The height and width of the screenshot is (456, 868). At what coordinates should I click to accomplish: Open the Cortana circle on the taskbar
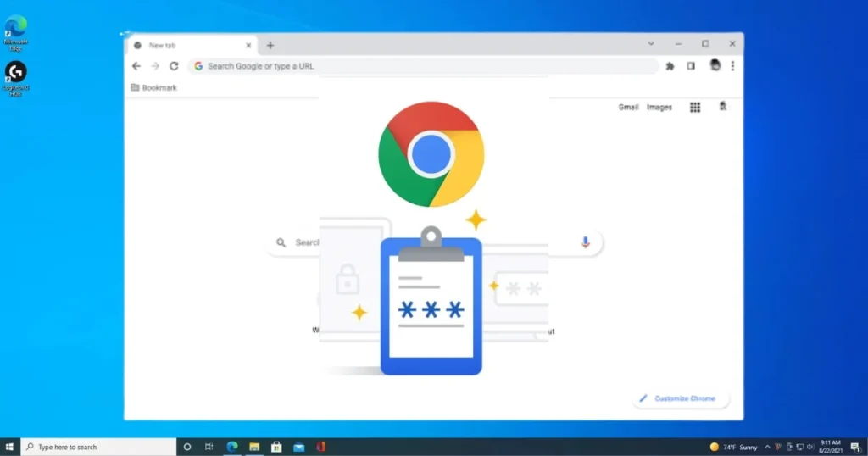pos(187,447)
